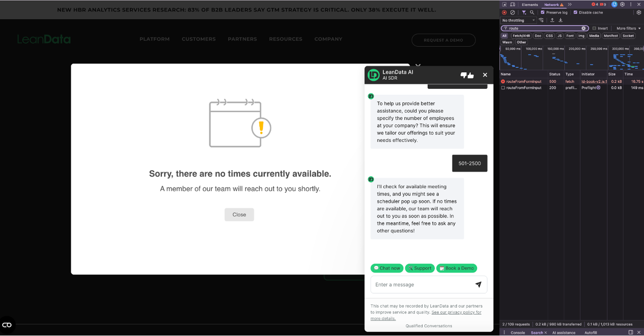Toggle the device toolbar icon
Image resolution: width=644 pixels, height=336 pixels.
click(x=512, y=5)
